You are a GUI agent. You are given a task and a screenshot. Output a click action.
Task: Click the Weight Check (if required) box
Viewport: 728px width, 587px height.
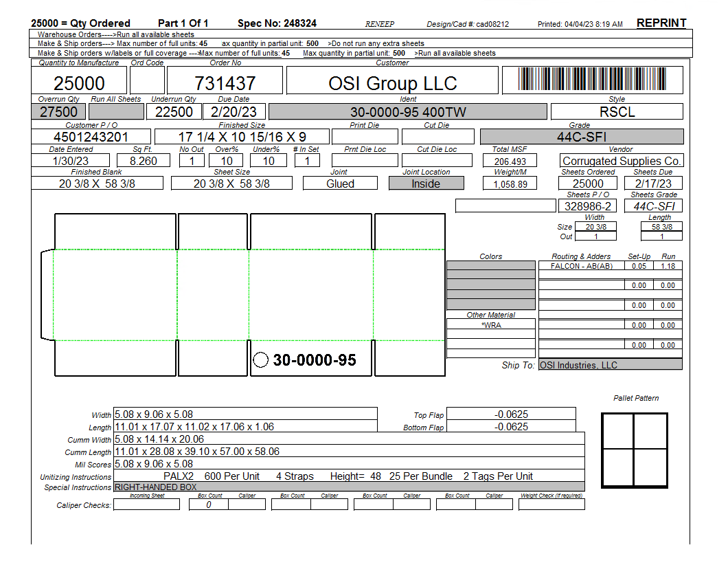[551, 505]
